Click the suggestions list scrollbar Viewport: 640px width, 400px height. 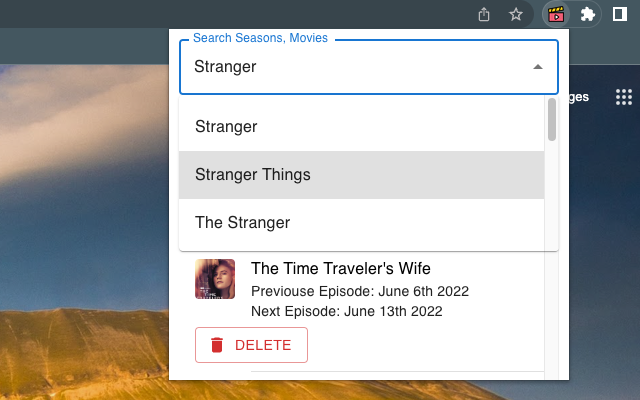click(x=552, y=120)
